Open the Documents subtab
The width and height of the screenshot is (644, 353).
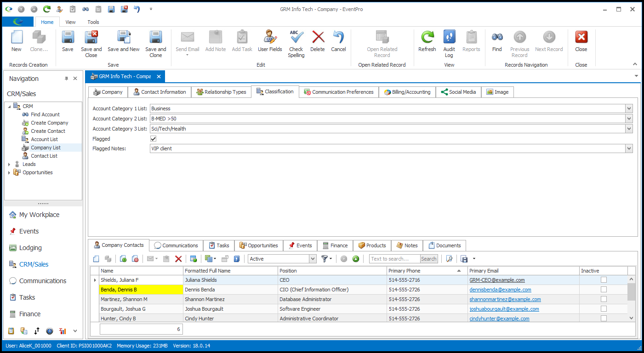[445, 245]
